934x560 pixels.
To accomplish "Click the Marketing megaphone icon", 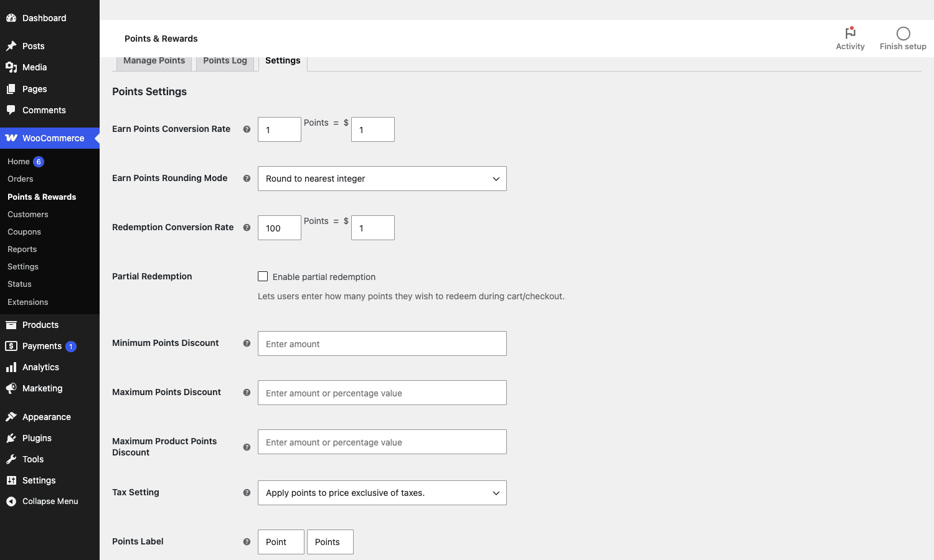I will [x=11, y=388].
